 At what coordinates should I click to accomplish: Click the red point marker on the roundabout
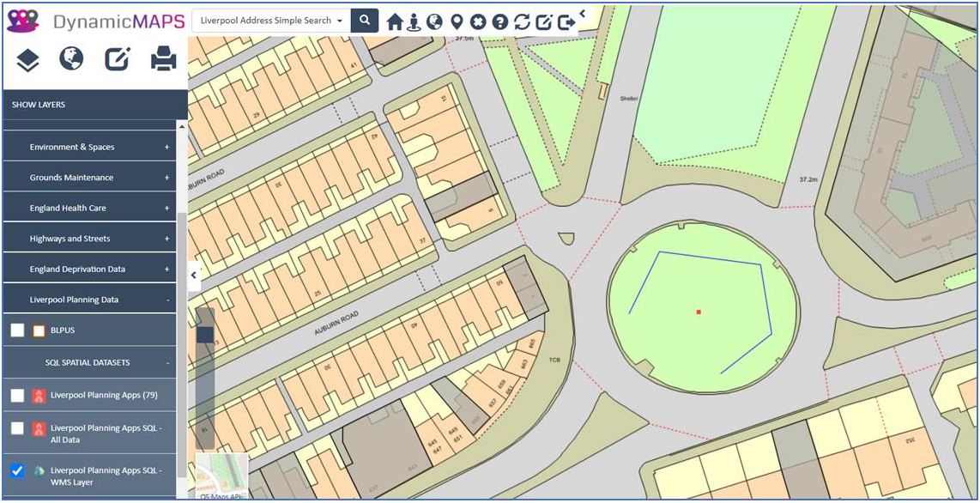point(699,312)
